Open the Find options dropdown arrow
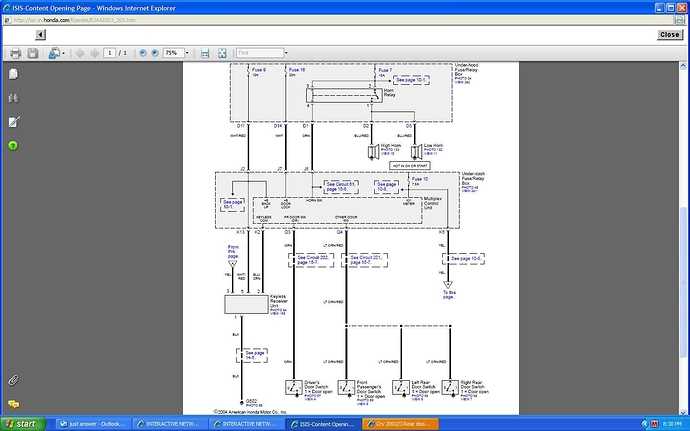 tap(286, 53)
